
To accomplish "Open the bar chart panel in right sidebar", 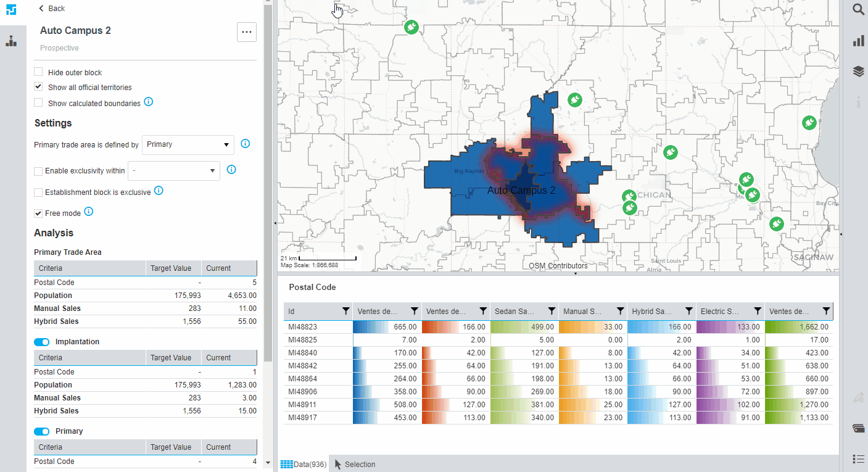I will click(858, 40).
